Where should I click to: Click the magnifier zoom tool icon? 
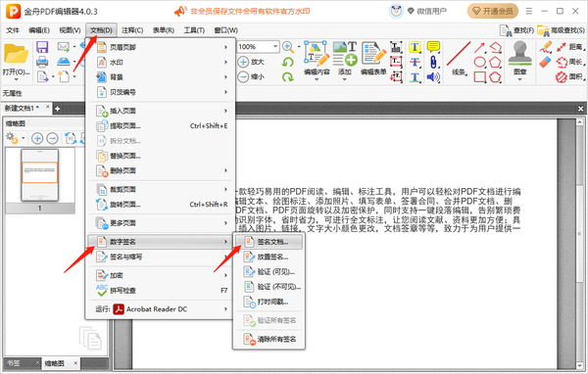tap(288, 47)
